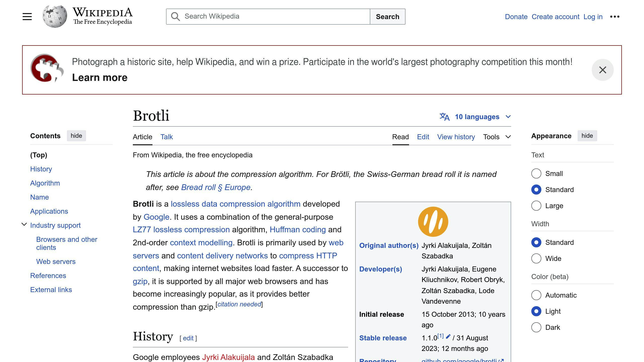Hide the Contents sidebar
This screenshot has height=362, width=644.
76,136
